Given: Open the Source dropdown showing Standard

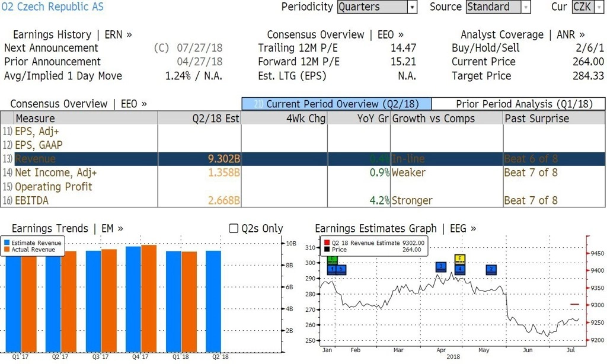Looking at the screenshot, I should [498, 7].
